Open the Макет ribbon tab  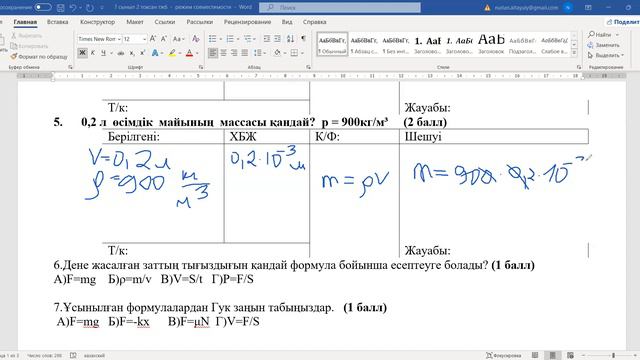click(135, 22)
